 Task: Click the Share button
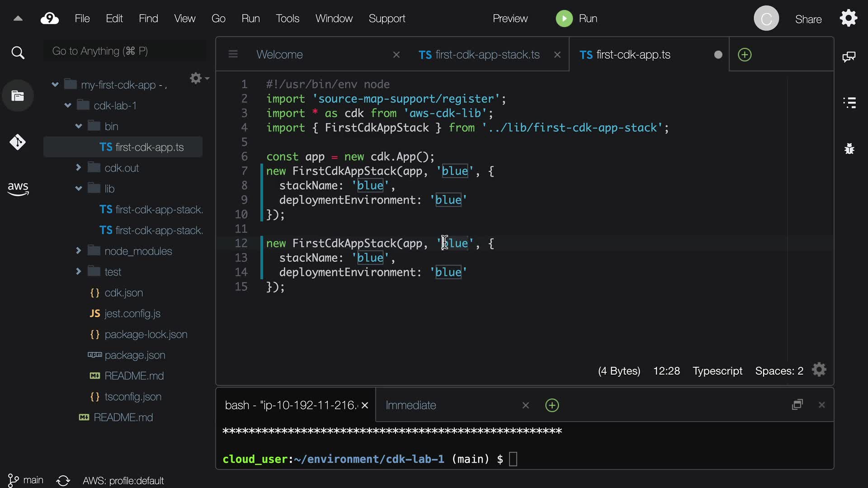[808, 19]
